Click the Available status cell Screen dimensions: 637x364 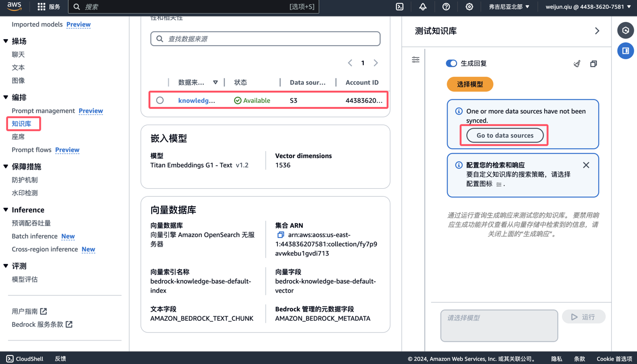point(252,100)
